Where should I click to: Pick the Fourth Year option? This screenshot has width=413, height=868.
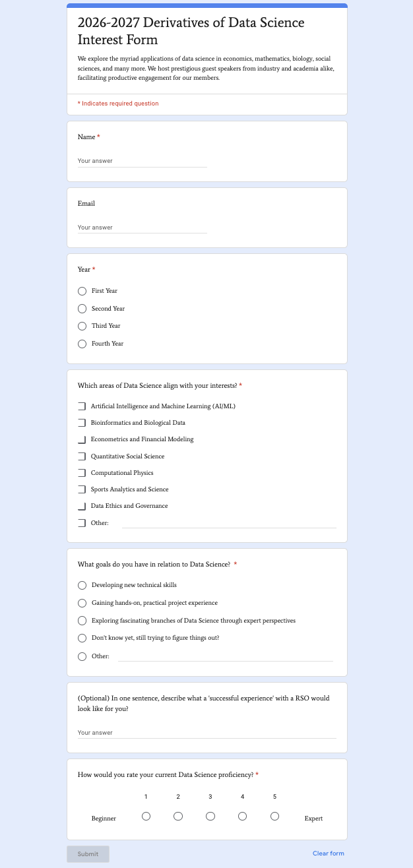(x=82, y=344)
